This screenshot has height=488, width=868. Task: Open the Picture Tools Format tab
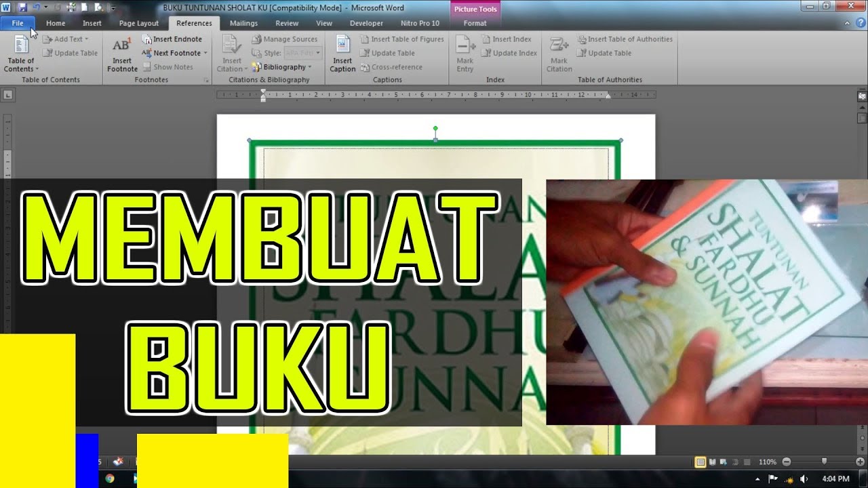click(x=475, y=23)
